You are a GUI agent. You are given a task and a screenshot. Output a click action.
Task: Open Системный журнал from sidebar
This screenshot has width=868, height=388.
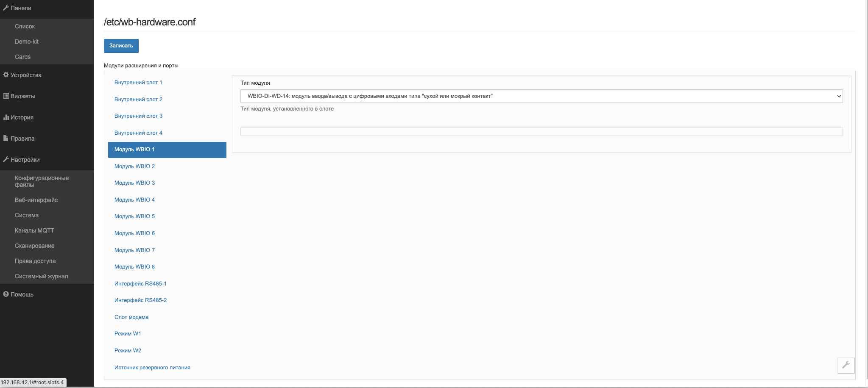pyautogui.click(x=41, y=276)
